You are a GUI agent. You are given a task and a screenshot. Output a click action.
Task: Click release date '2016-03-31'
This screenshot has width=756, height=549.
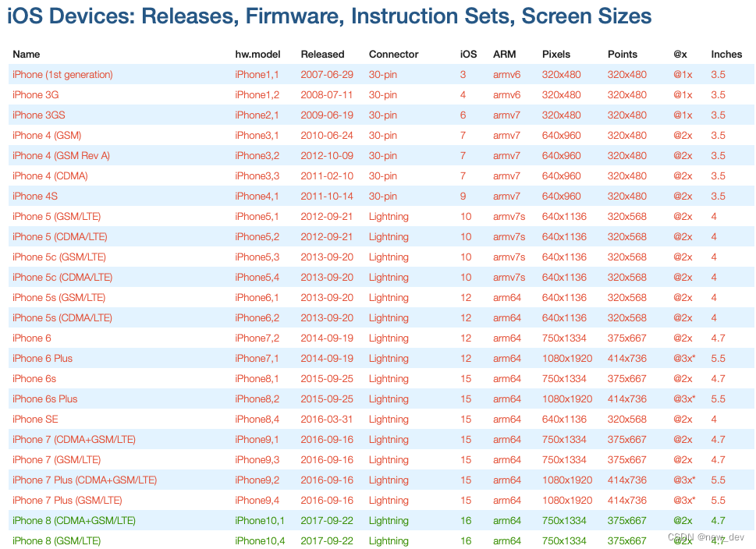coord(326,419)
